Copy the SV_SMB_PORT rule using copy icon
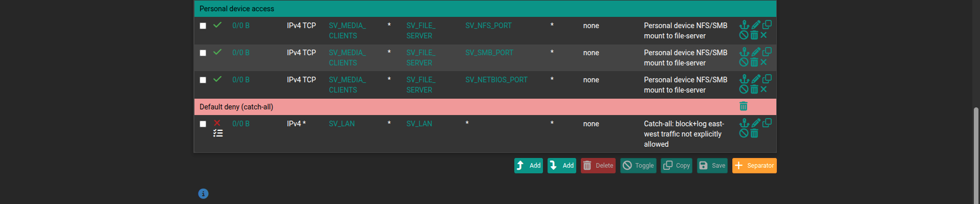This screenshot has width=980, height=204. coord(767,52)
